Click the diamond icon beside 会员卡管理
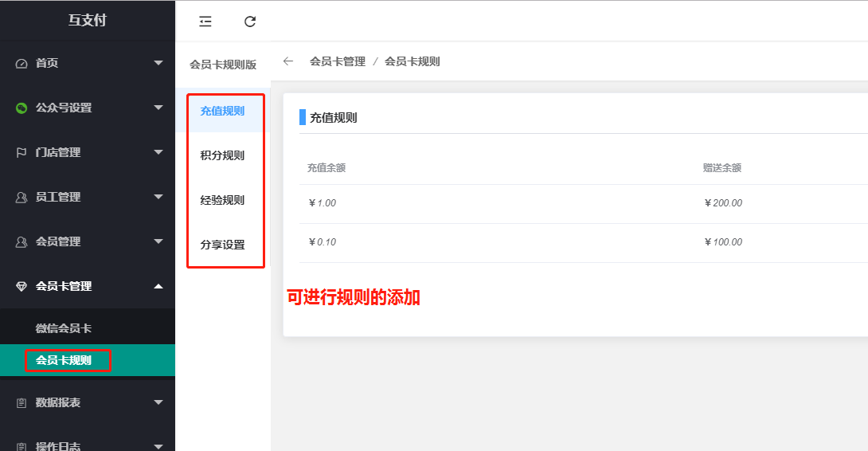 [x=22, y=286]
